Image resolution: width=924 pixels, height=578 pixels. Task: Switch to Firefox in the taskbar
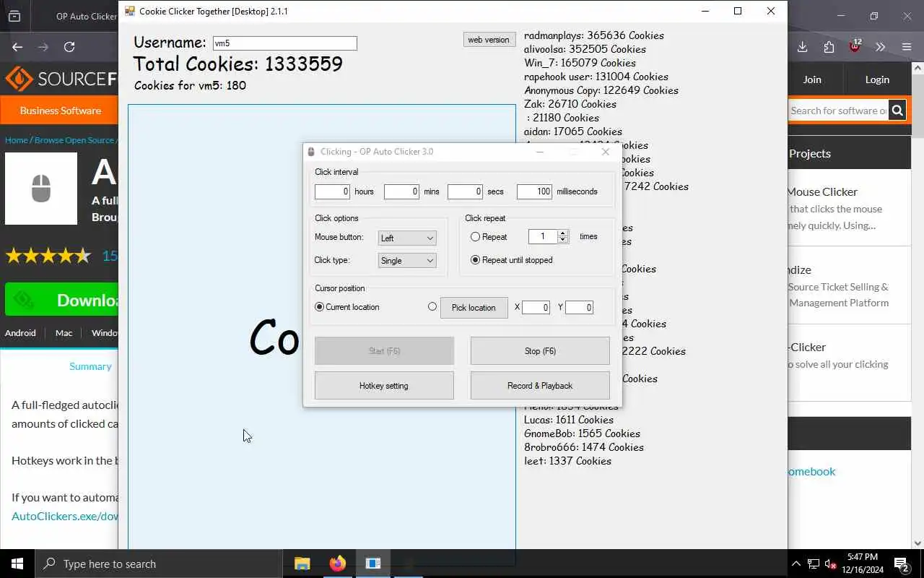(x=338, y=564)
